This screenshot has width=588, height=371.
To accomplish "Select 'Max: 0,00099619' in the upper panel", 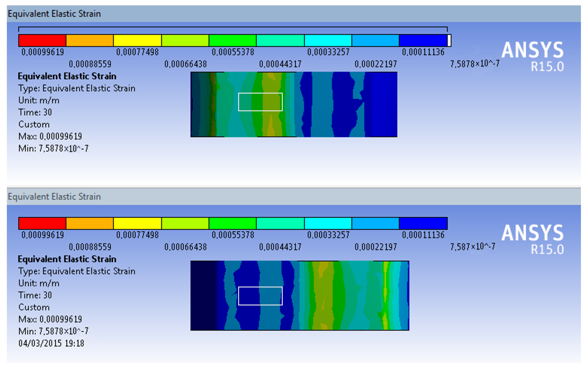I will tap(50, 136).
